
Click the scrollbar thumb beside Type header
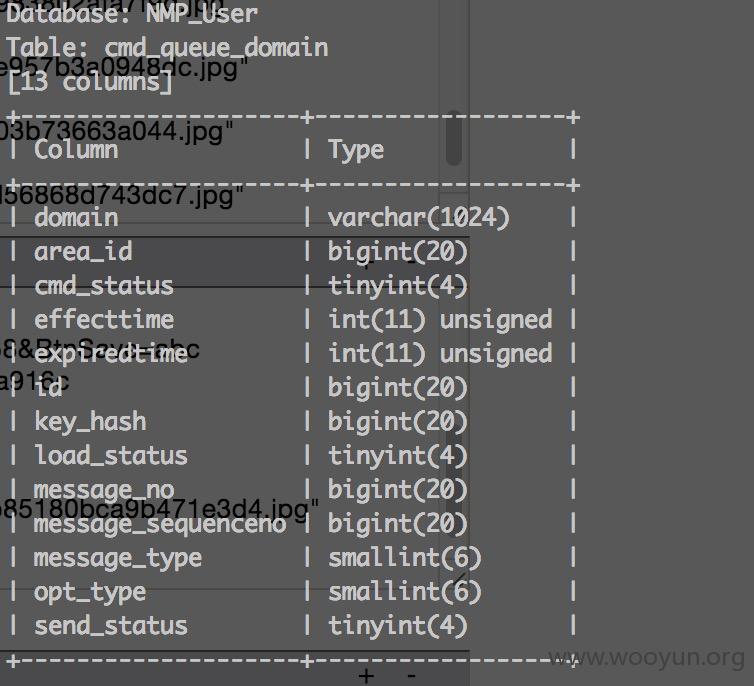(x=453, y=138)
